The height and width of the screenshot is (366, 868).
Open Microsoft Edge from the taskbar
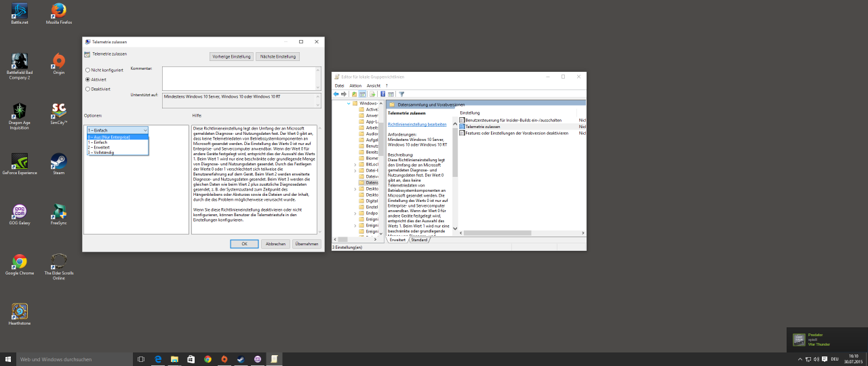click(x=158, y=359)
